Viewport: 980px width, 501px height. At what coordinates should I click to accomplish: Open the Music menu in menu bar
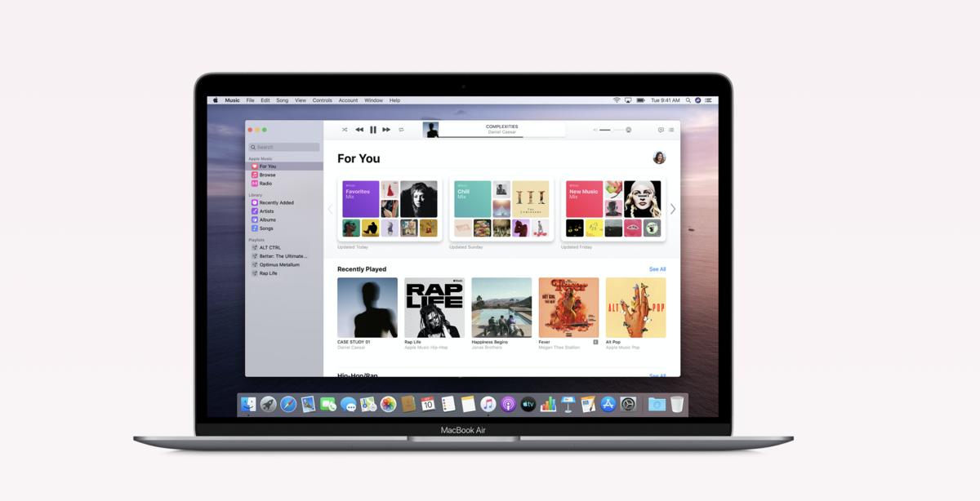[233, 100]
